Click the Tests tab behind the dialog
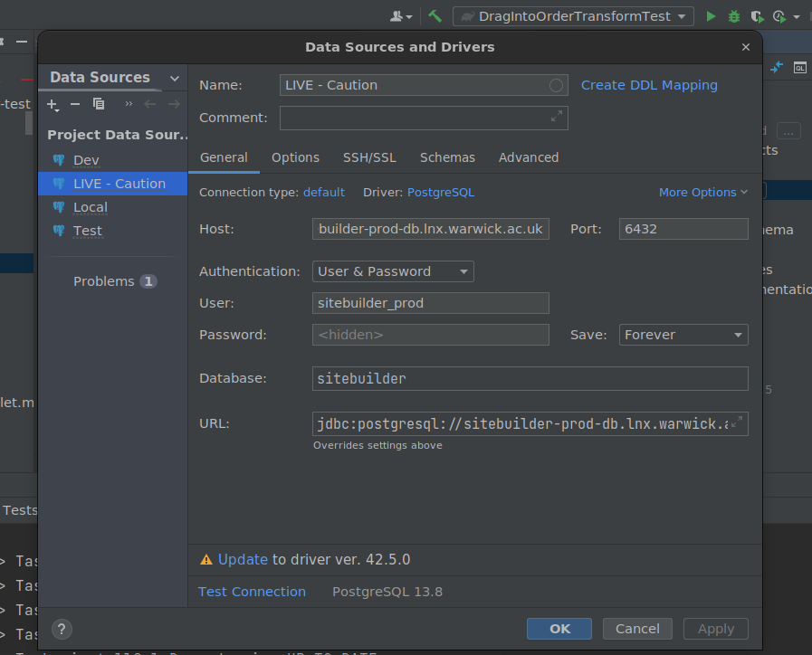Screen dimensions: 812x655 pyautogui.click(x=20, y=510)
